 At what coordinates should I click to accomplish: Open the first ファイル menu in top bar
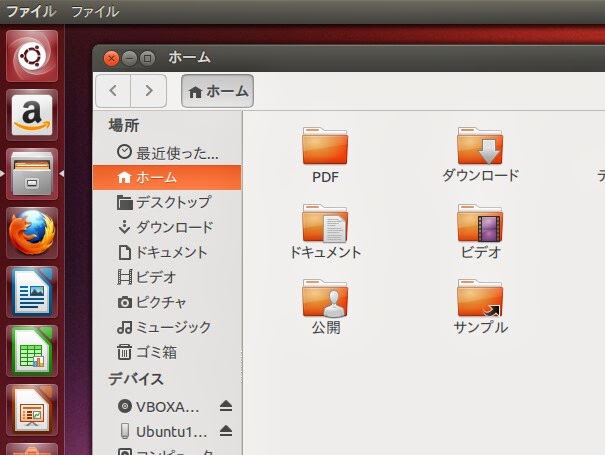click(31, 11)
